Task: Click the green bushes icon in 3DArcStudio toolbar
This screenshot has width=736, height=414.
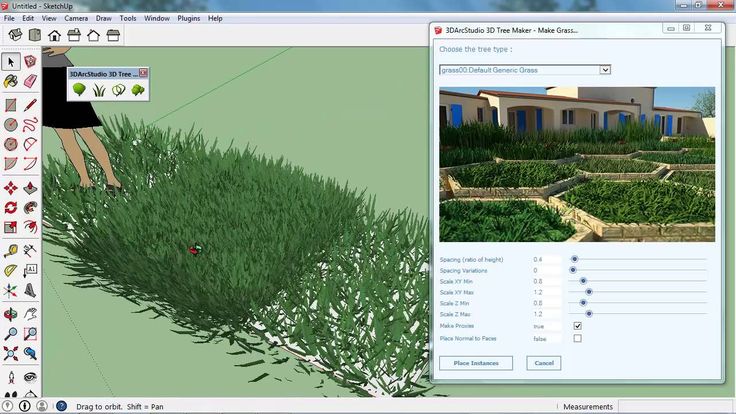Action: click(138, 89)
